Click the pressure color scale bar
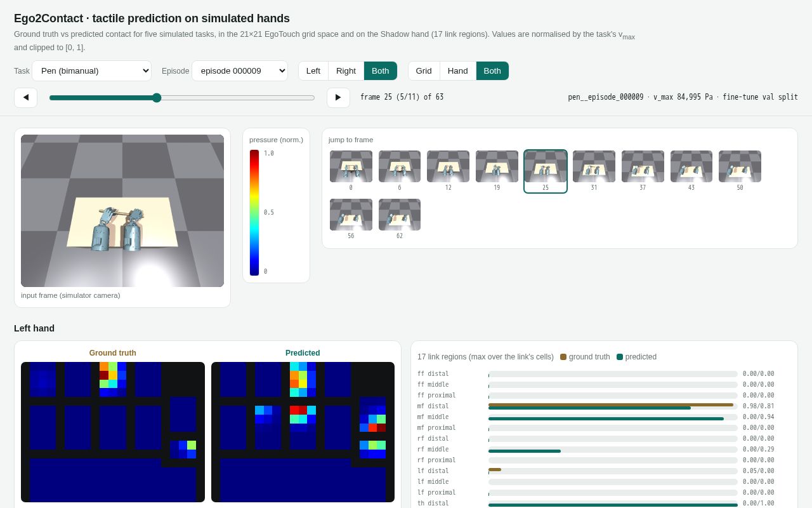This screenshot has width=812, height=508. tap(254, 212)
